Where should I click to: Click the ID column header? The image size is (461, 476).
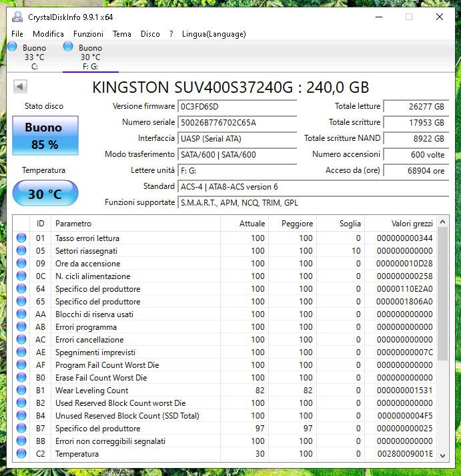(x=40, y=224)
